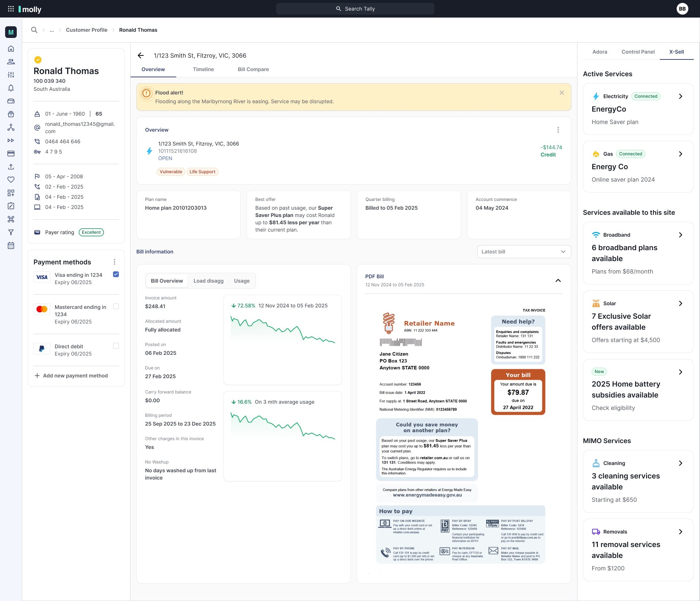Open the Overview card three-dot menu

pos(558,130)
